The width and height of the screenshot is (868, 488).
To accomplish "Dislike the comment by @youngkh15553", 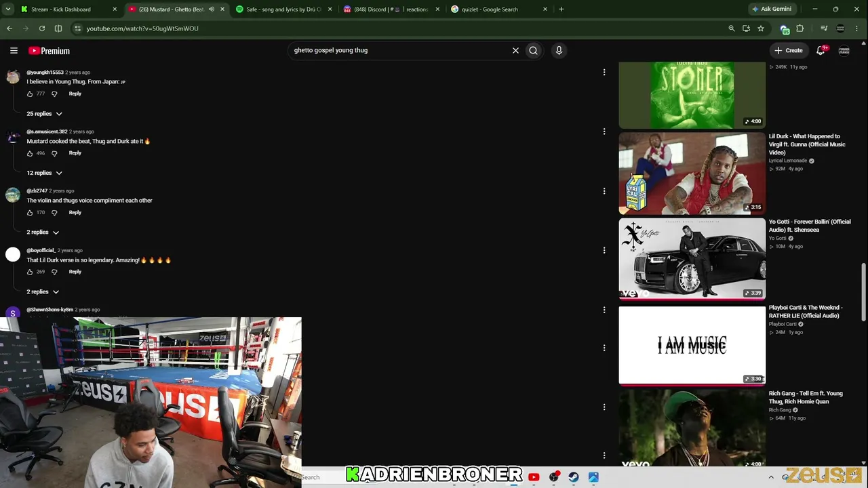I will click(x=54, y=94).
